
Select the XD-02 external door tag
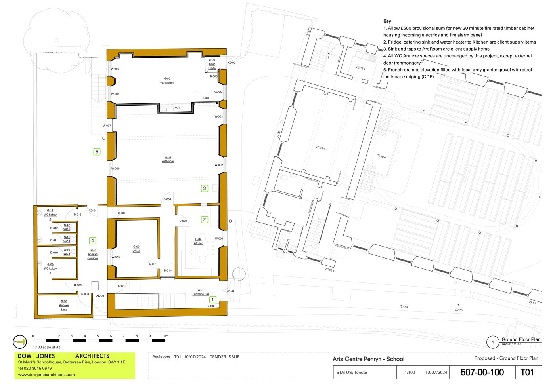231,62
